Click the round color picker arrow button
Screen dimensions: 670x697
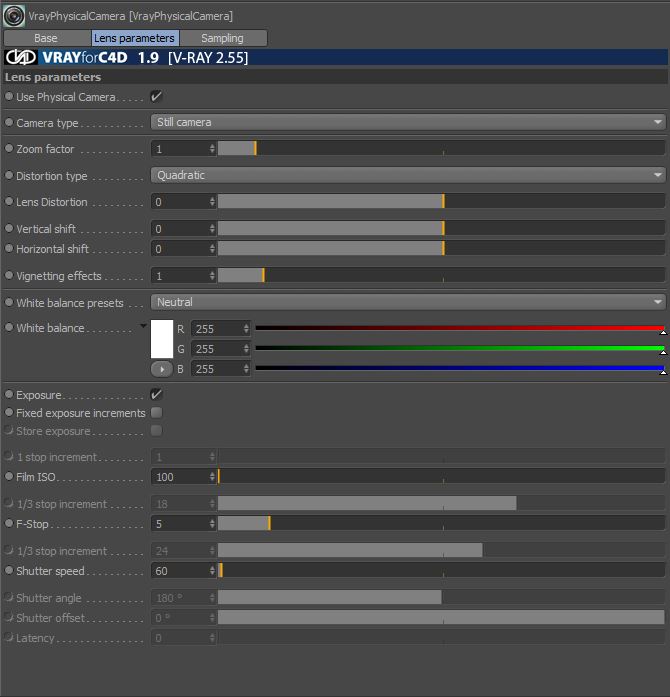(162, 369)
